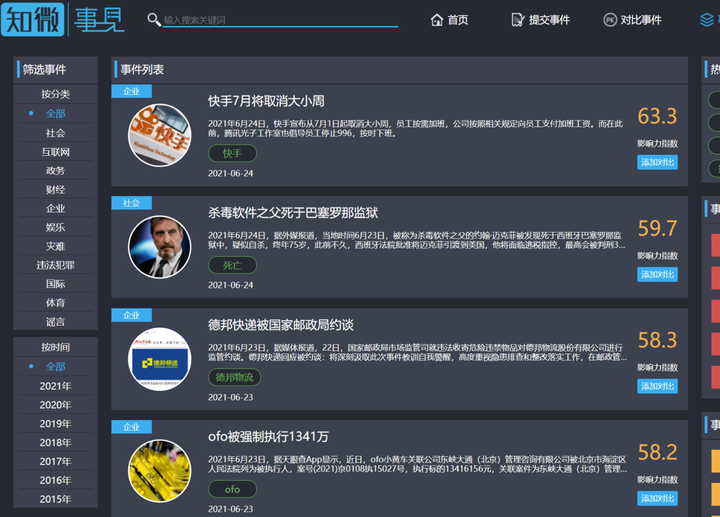Click the 企业 label on 德邦快递 card
Screen dimensions: 720x517
click(x=131, y=315)
